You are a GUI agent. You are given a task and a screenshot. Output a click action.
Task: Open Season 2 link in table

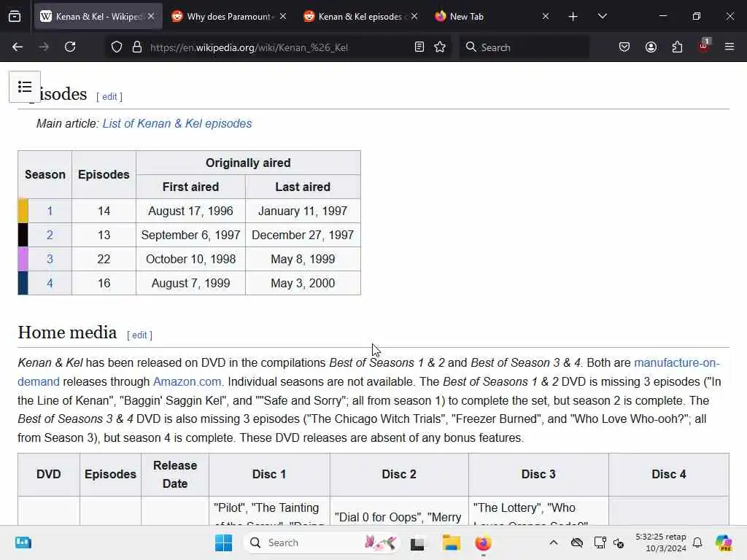tap(50, 235)
